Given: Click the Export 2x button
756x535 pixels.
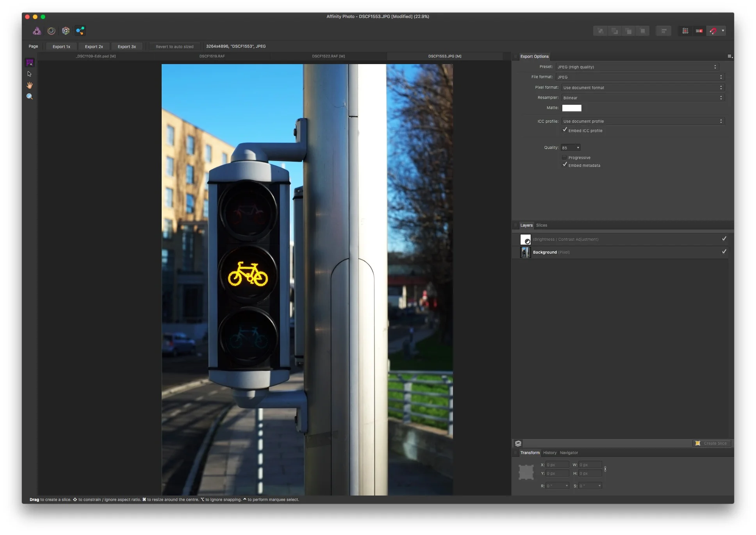Looking at the screenshot, I should (94, 47).
